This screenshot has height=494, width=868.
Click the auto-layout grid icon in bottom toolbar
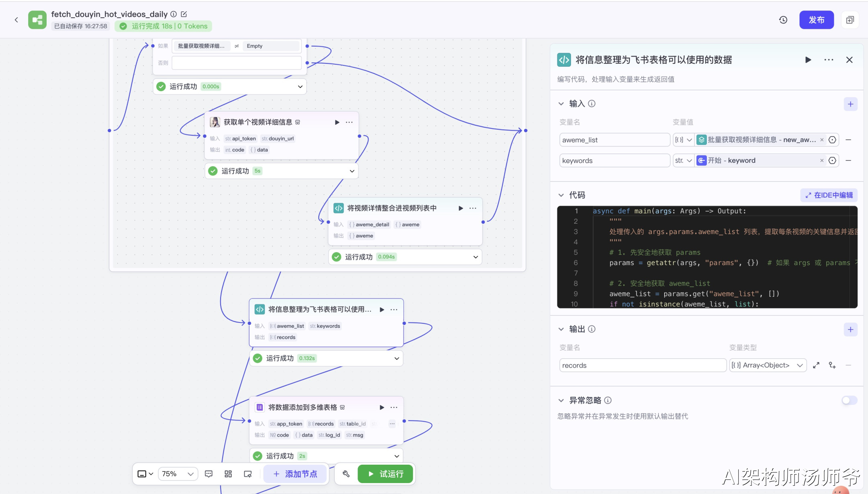coord(228,474)
